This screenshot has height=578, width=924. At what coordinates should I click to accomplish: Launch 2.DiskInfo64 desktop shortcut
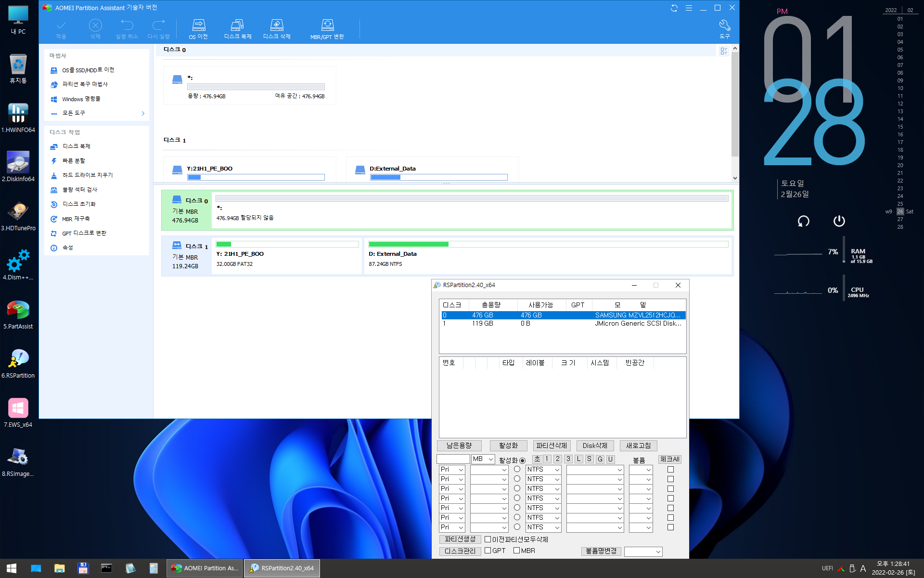coord(18,167)
